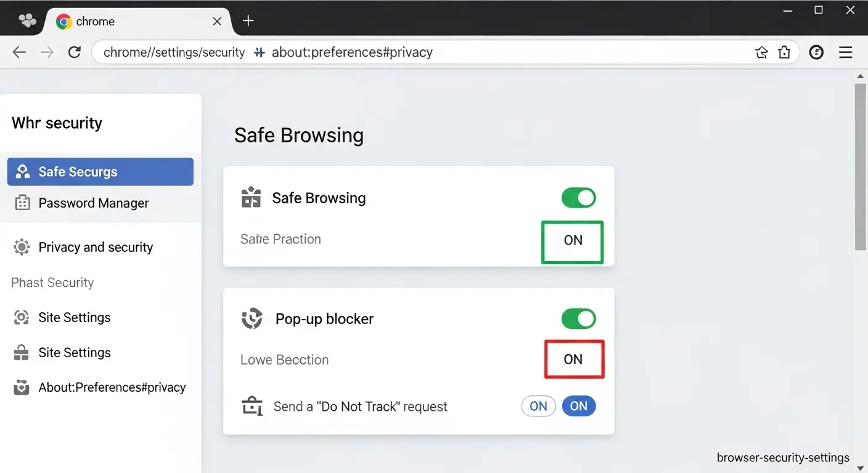
Task: Select the blue ON option for Do Not Track
Action: pyautogui.click(x=579, y=406)
